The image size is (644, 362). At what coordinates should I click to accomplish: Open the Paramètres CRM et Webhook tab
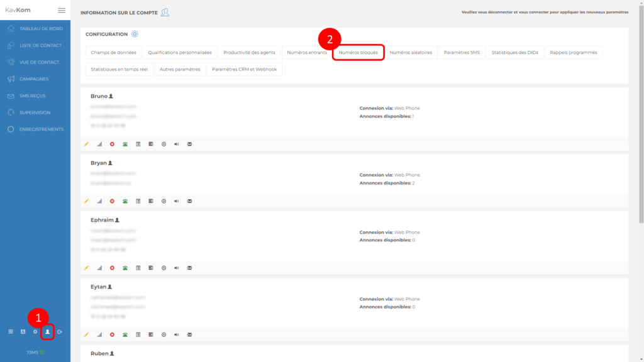tap(244, 69)
